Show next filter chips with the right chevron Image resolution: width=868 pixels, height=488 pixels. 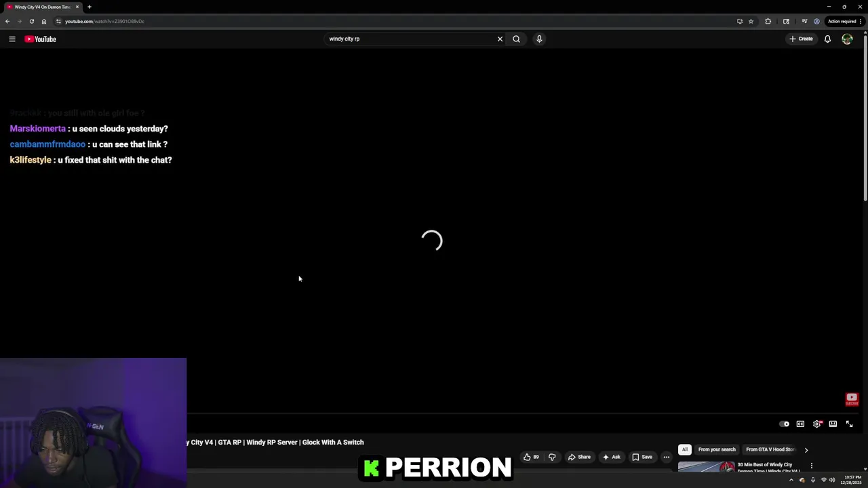tap(806, 449)
